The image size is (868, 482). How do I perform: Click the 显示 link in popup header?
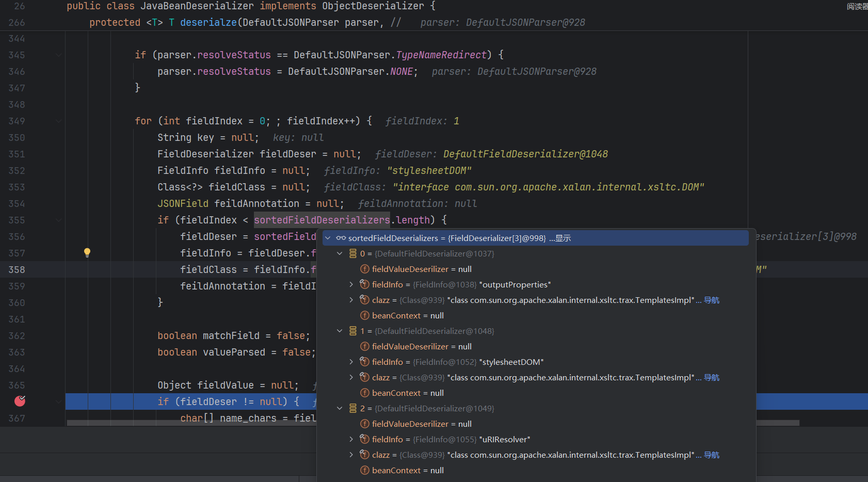click(x=562, y=238)
